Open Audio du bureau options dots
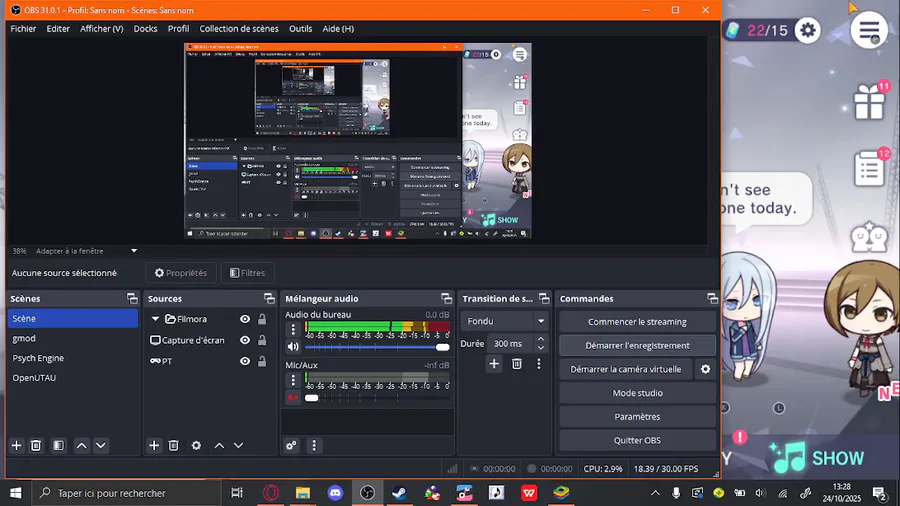The width and height of the screenshot is (900, 506). tap(293, 329)
